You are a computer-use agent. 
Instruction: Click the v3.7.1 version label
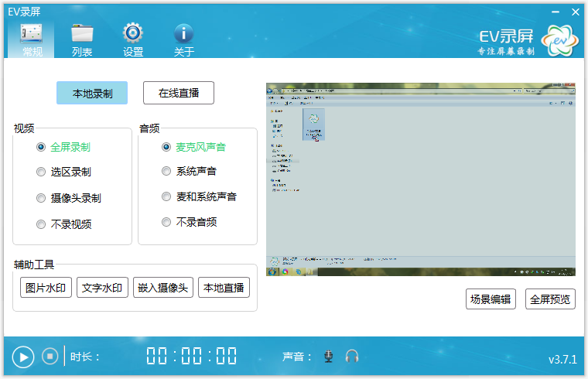point(562,360)
